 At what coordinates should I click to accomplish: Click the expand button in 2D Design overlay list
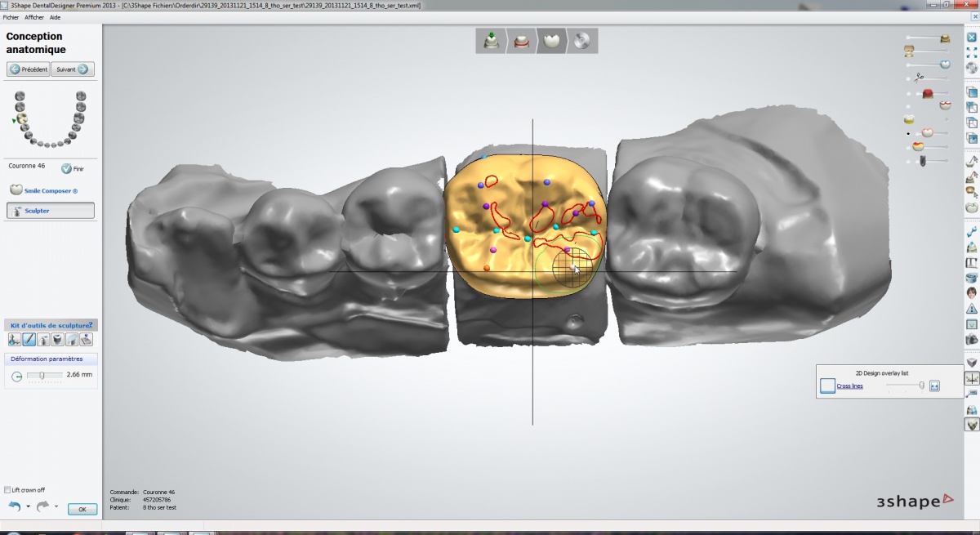coord(934,386)
